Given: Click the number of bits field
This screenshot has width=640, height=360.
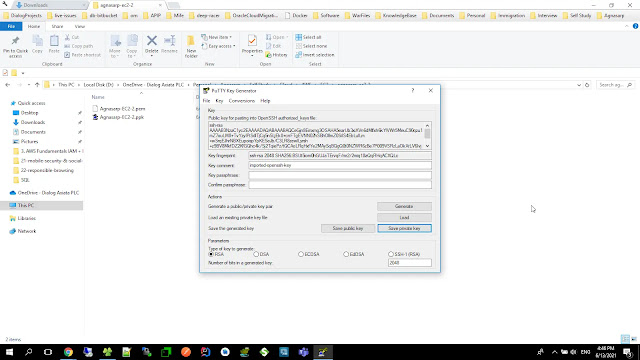Looking at the screenshot, I should pos(409,263).
